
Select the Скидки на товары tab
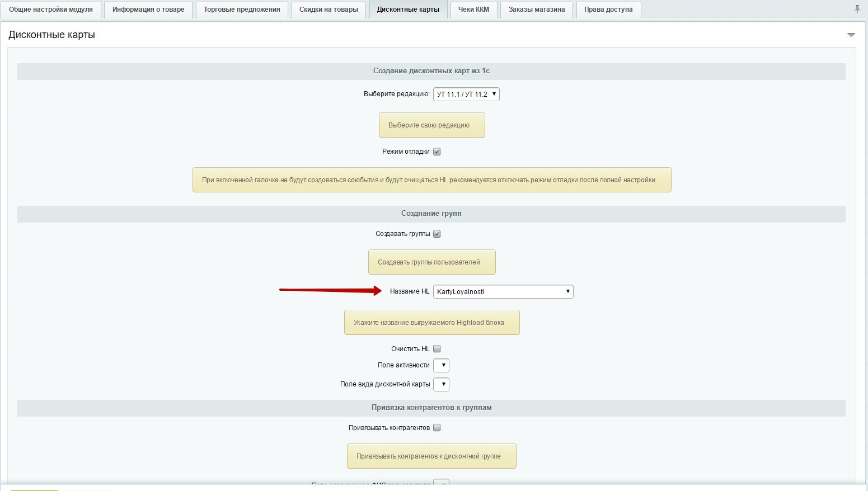329,10
